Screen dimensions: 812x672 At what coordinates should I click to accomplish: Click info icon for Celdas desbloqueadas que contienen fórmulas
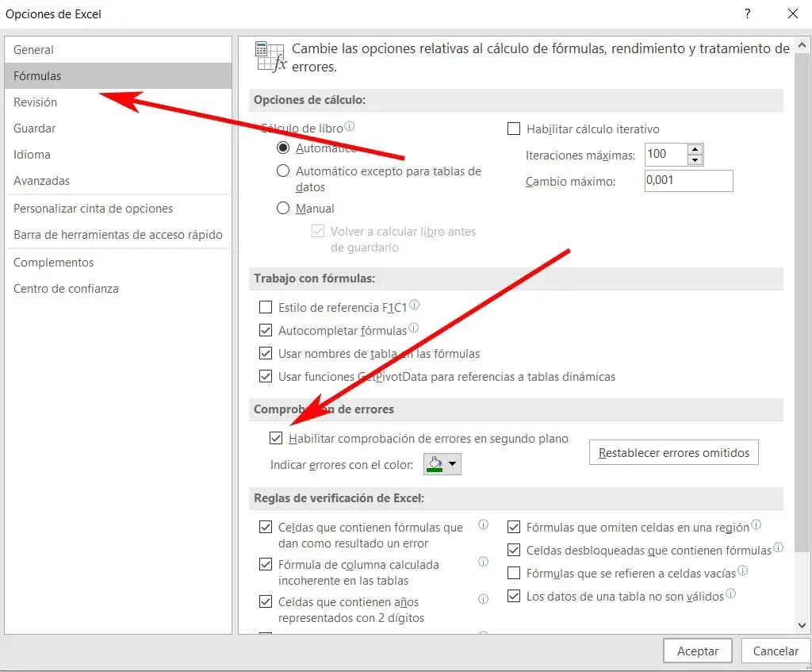click(x=779, y=547)
